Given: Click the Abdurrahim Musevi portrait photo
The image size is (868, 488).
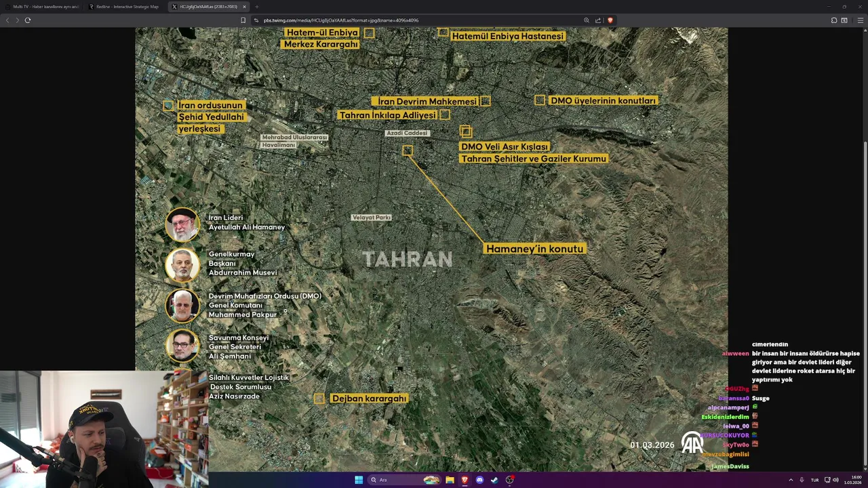Looking at the screenshot, I should (x=182, y=265).
